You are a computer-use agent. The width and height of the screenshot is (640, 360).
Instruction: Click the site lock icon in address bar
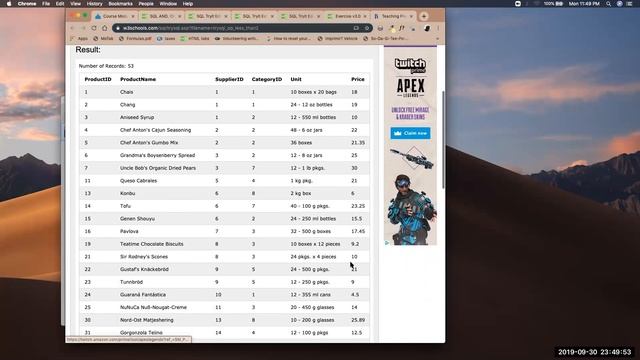[118, 28]
